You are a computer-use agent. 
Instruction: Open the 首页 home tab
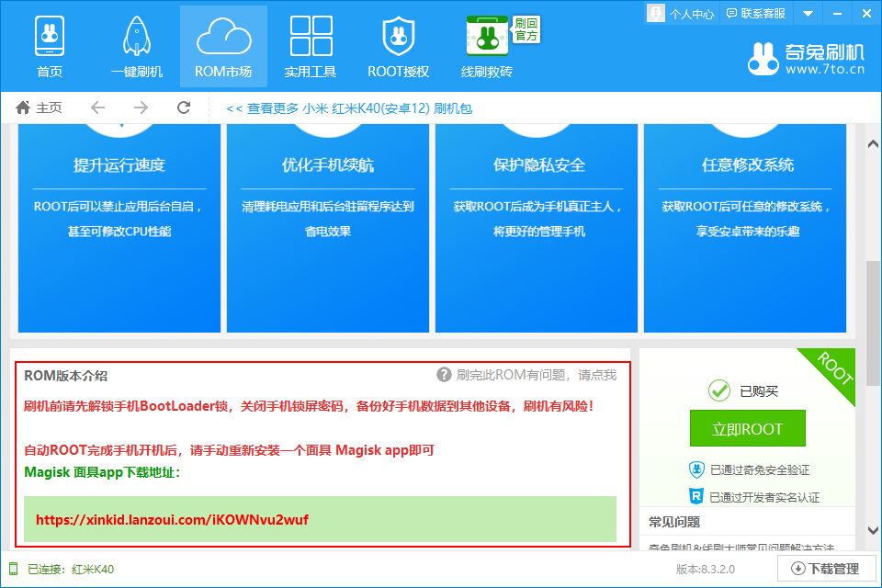[x=50, y=47]
